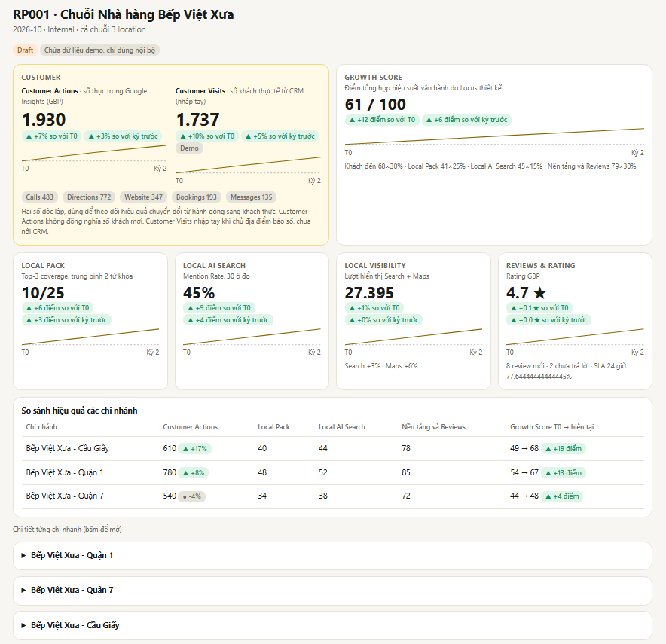
Task: Click the +17% badge in the Cầu Giấy row
Action: click(194, 449)
